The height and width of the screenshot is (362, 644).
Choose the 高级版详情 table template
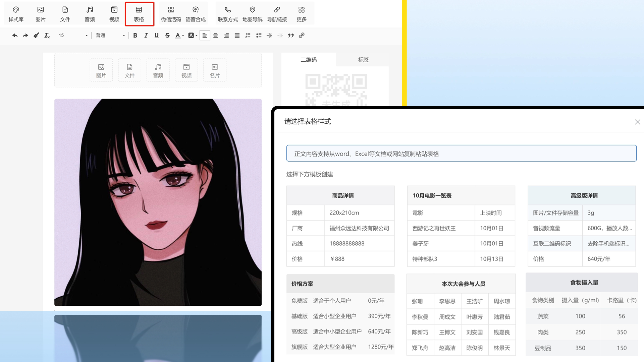582,226
